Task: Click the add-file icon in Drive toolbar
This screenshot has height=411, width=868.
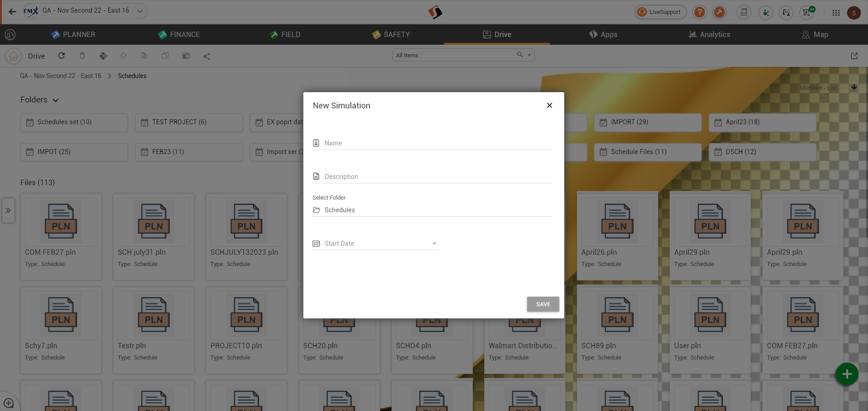Action: coord(144,56)
